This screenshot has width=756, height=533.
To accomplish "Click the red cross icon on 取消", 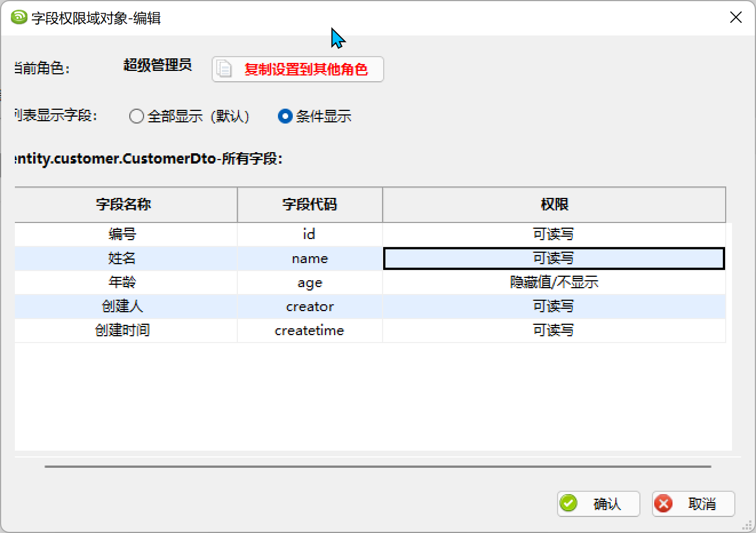I will (x=663, y=503).
